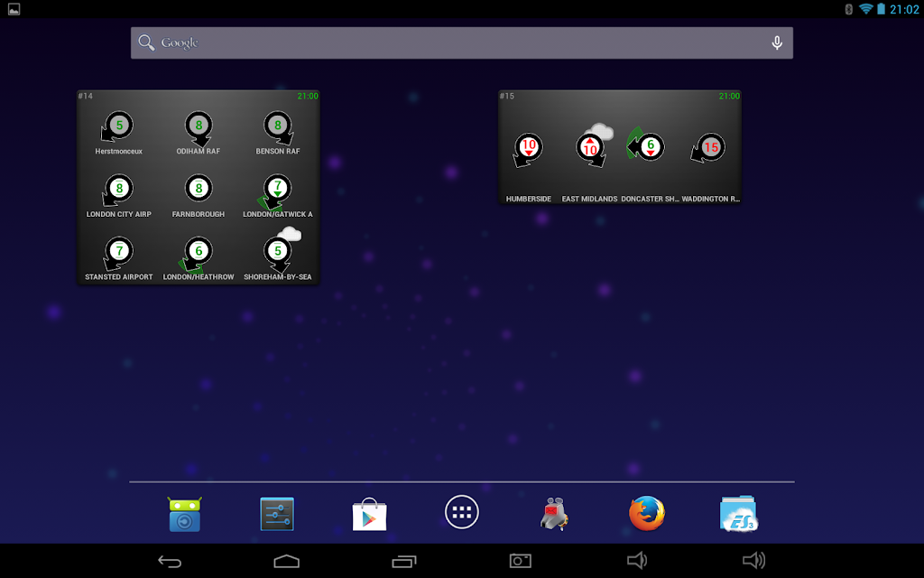Launch Firefox from the dock
The width and height of the screenshot is (924, 578).
coord(646,513)
